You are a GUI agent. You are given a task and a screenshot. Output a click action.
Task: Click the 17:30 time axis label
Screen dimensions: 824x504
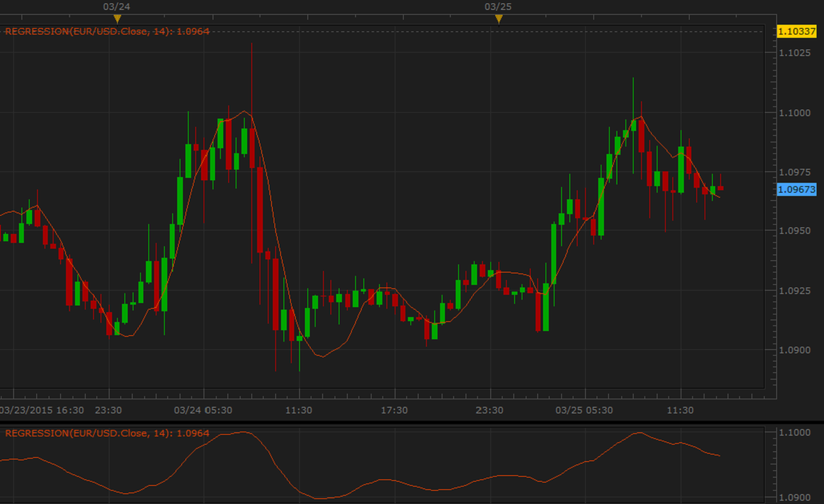[394, 410]
